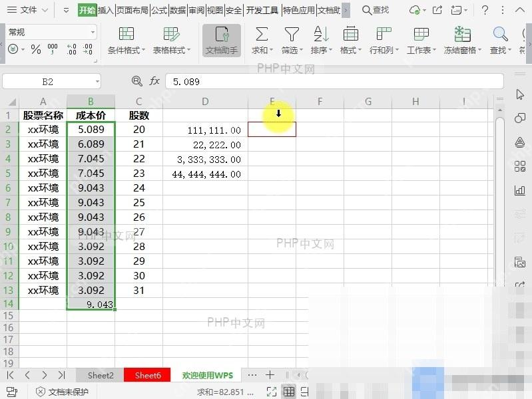Open the 数据 ribbon tab
Viewport: 532px width, 399px height.
178,10
